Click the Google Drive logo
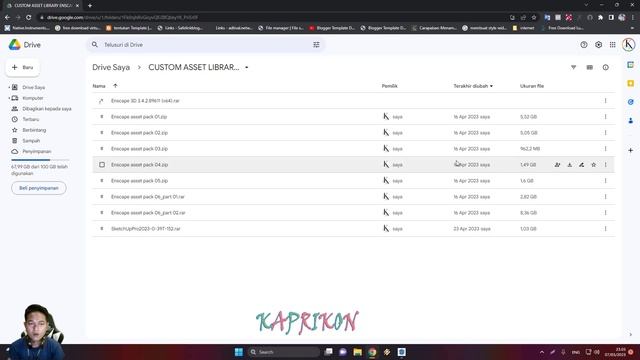 coord(15,45)
